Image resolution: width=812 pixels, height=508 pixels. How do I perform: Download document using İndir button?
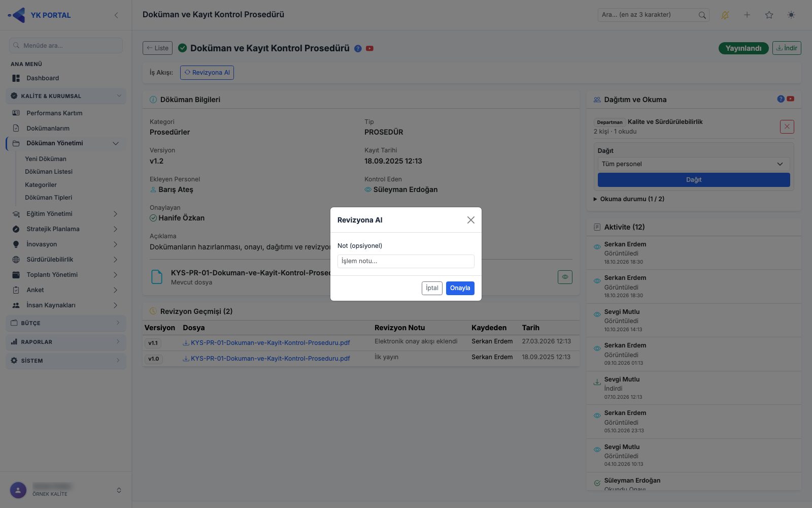click(x=787, y=48)
